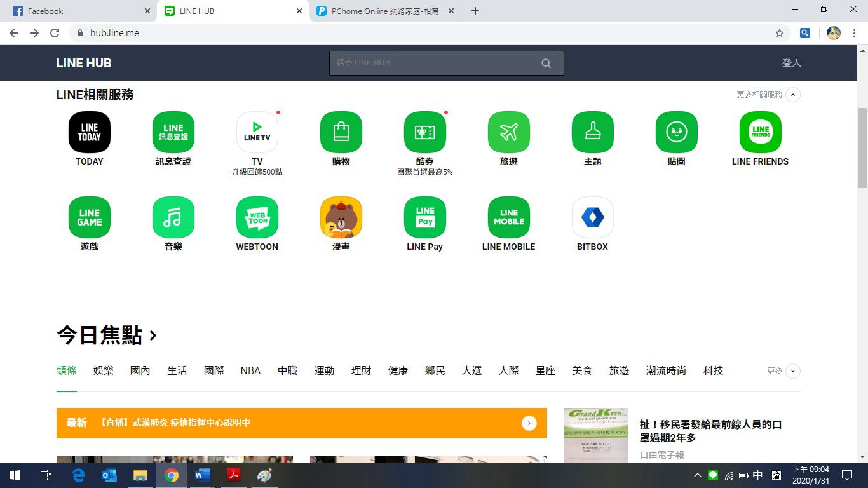Image resolution: width=868 pixels, height=488 pixels.
Task: Open the Chrome profile avatar
Action: pyautogui.click(x=834, y=33)
